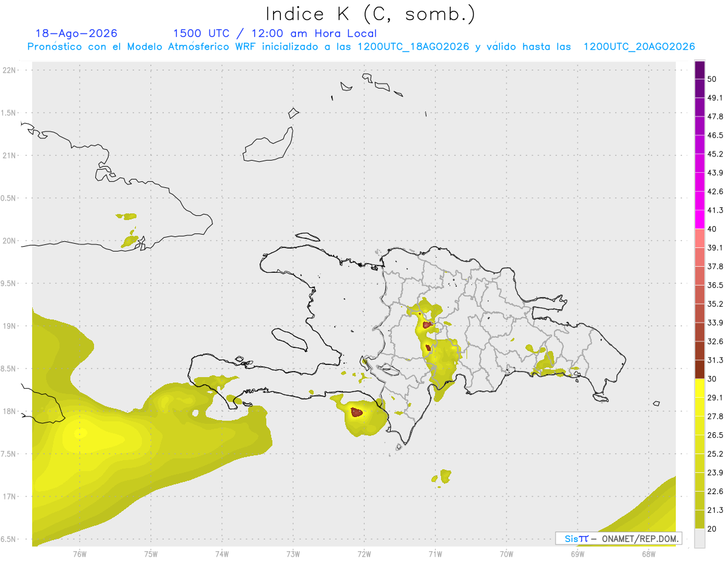Click the "70W" longitude label
Screen dimensions: 728x562
pos(507,554)
